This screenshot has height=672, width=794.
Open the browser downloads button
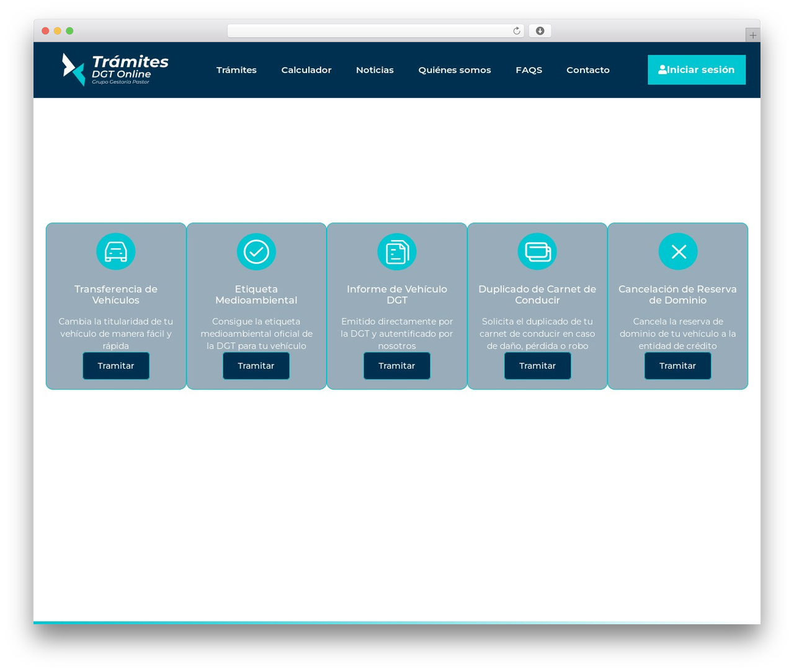coord(540,31)
